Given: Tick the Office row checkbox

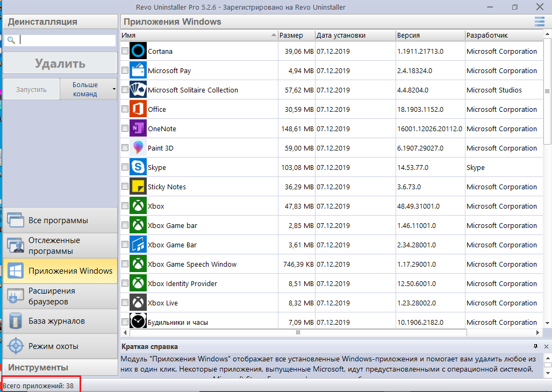Looking at the screenshot, I should point(125,109).
